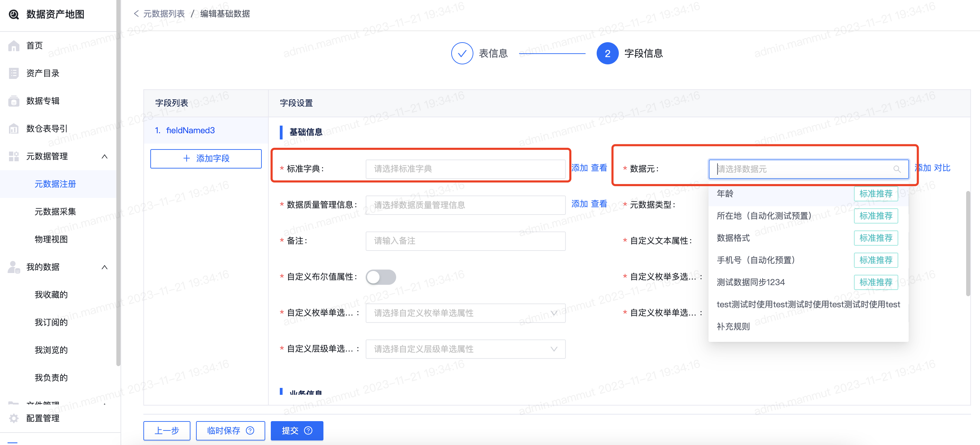Click 添加 link next to 数据元
This screenshot has height=445, width=980.
coord(923,168)
